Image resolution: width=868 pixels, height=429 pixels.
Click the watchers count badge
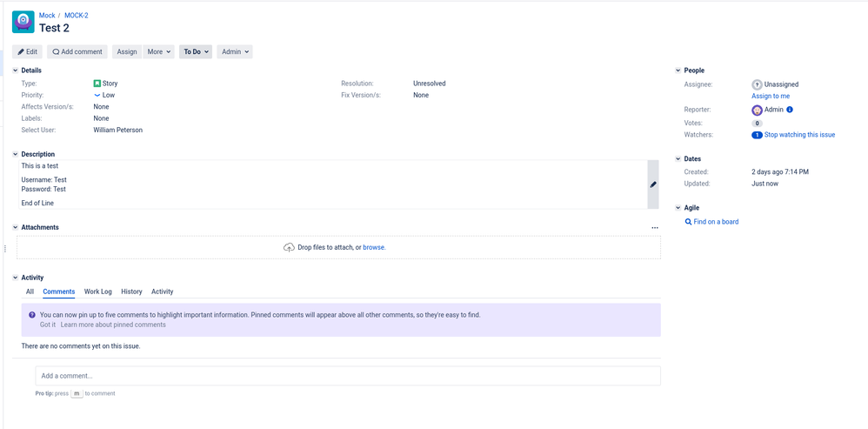757,135
